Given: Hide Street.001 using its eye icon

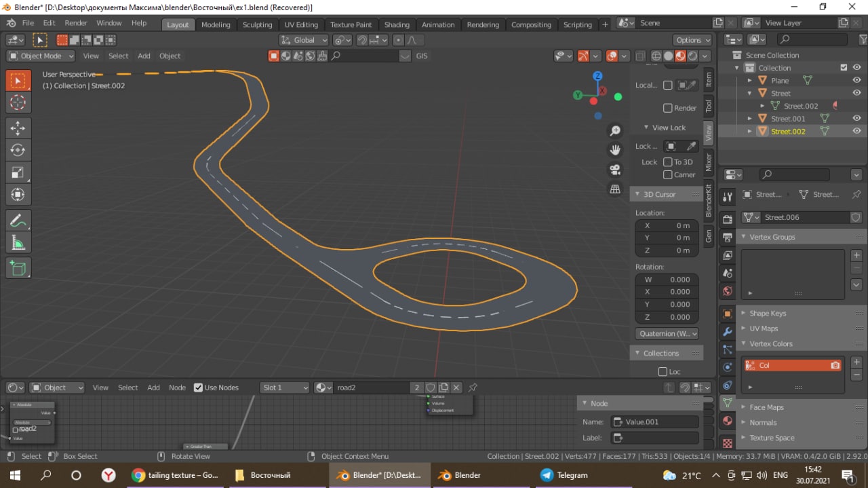Looking at the screenshot, I should (857, 119).
